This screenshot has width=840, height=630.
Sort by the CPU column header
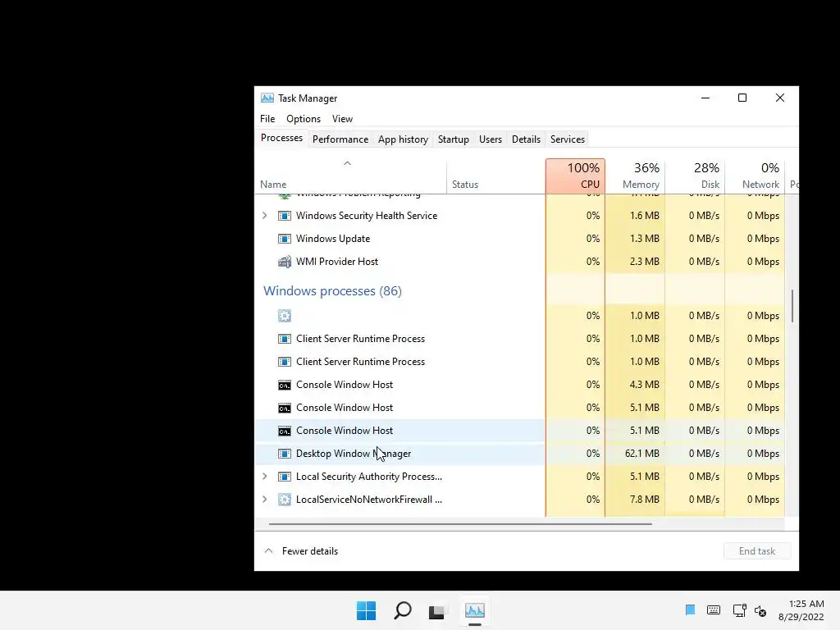575,176
